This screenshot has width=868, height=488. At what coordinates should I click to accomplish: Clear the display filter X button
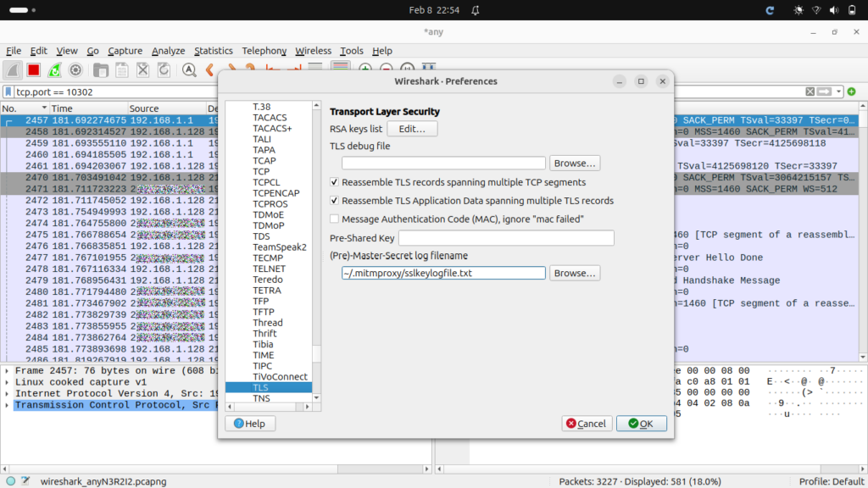pos(810,91)
